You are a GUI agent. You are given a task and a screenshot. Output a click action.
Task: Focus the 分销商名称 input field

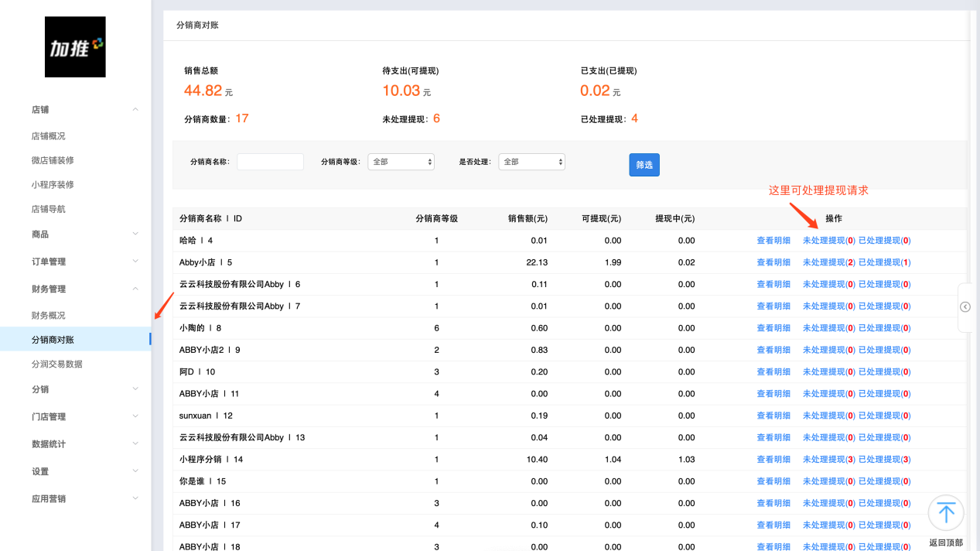click(x=270, y=162)
